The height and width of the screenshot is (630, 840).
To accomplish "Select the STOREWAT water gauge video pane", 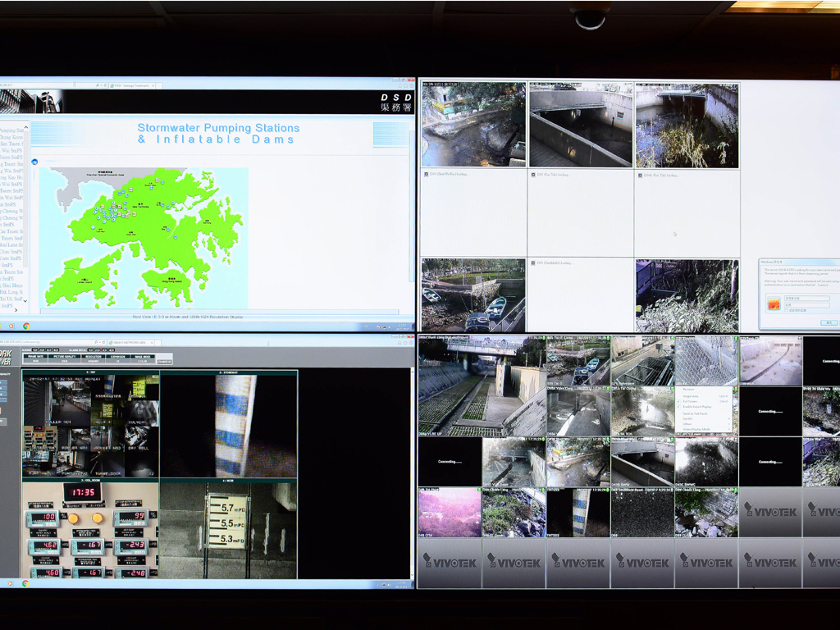I will pyautogui.click(x=228, y=424).
